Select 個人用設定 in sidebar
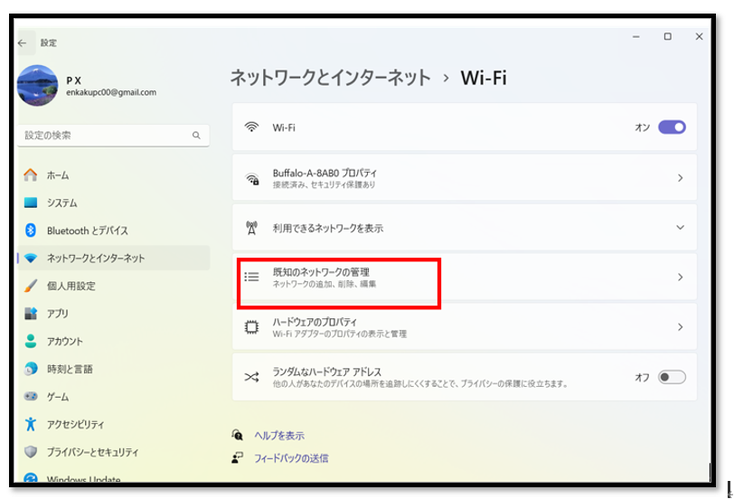The image size is (734, 499). tap(113, 286)
